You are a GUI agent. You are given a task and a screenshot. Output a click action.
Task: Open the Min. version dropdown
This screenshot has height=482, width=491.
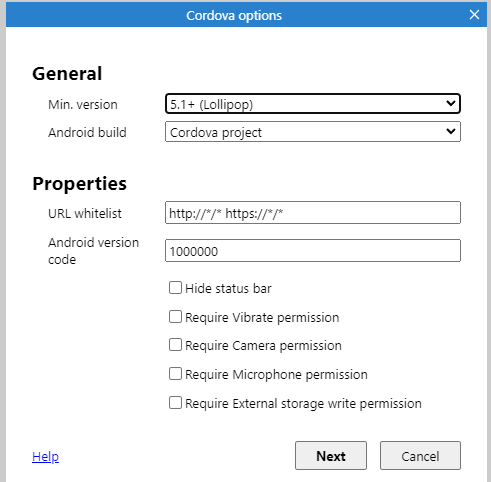[x=313, y=104]
